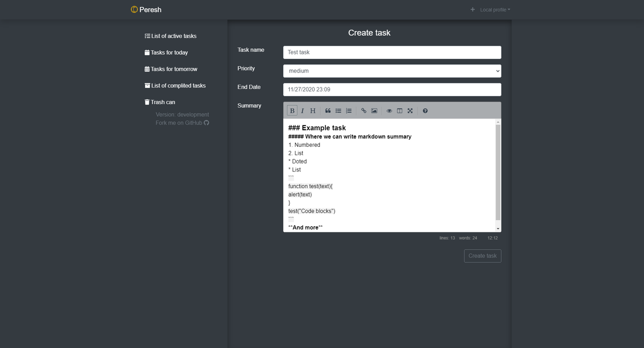Insert an image via the picture icon
The width and height of the screenshot is (644, 348).
[x=374, y=111]
